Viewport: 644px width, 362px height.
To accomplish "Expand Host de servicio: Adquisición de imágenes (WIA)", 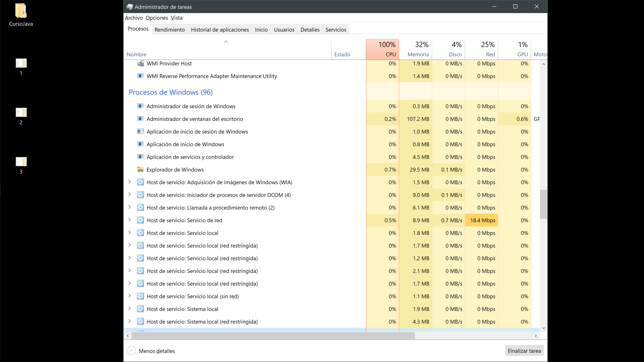I will [x=129, y=182].
